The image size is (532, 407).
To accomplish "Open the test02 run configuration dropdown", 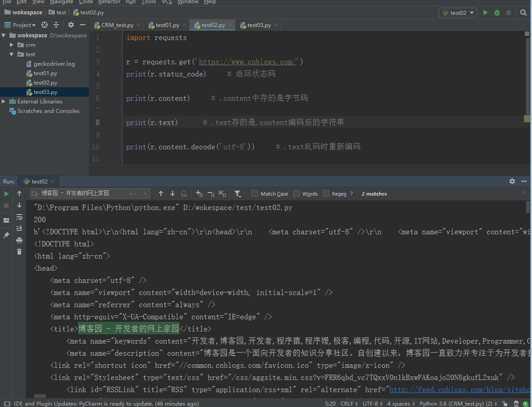I will (x=458, y=13).
